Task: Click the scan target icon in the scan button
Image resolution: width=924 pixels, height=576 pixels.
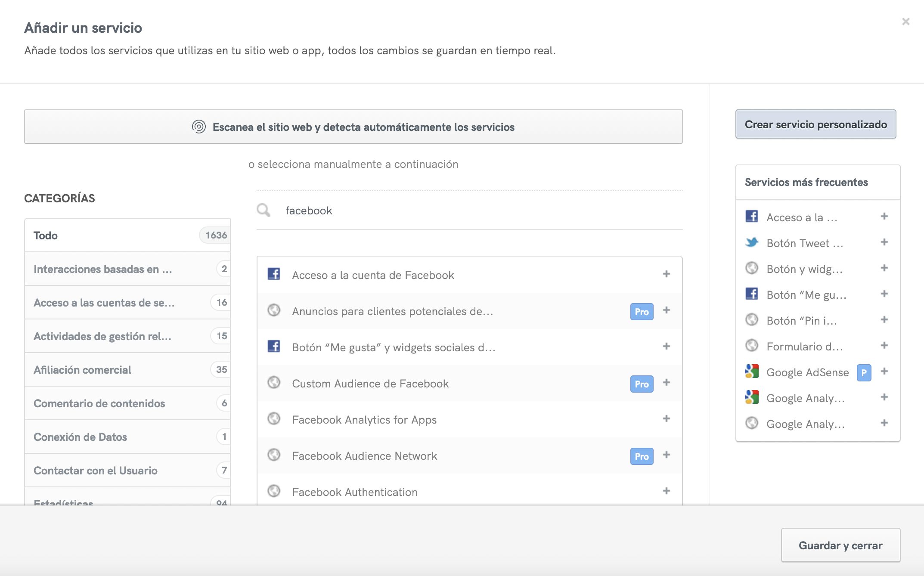Action: (198, 127)
